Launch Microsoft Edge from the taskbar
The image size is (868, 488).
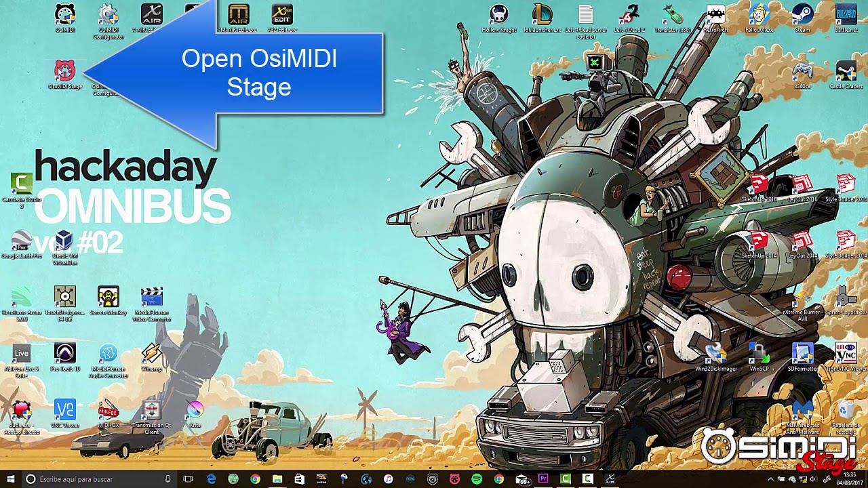pos(211,479)
